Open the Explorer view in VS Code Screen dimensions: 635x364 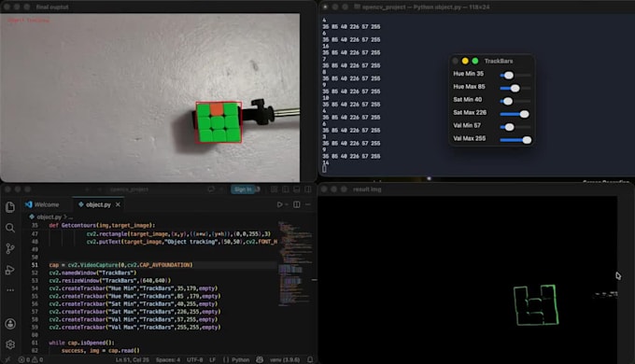pos(10,207)
